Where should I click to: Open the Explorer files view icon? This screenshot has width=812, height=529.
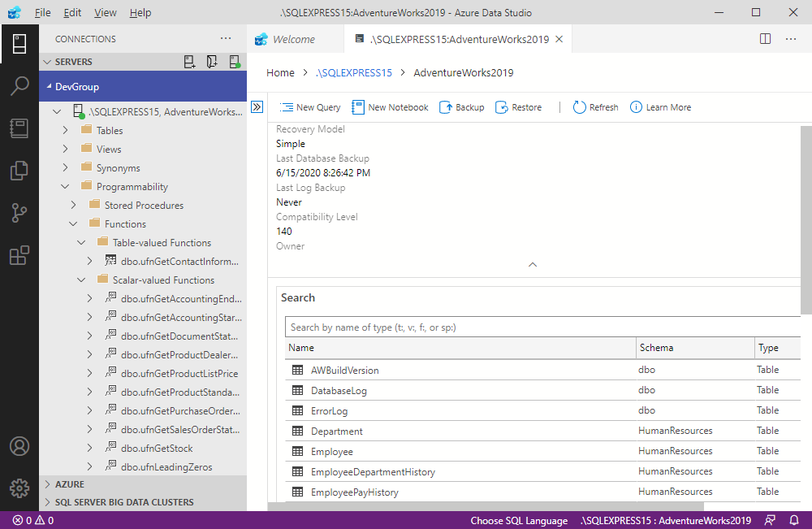[19, 171]
